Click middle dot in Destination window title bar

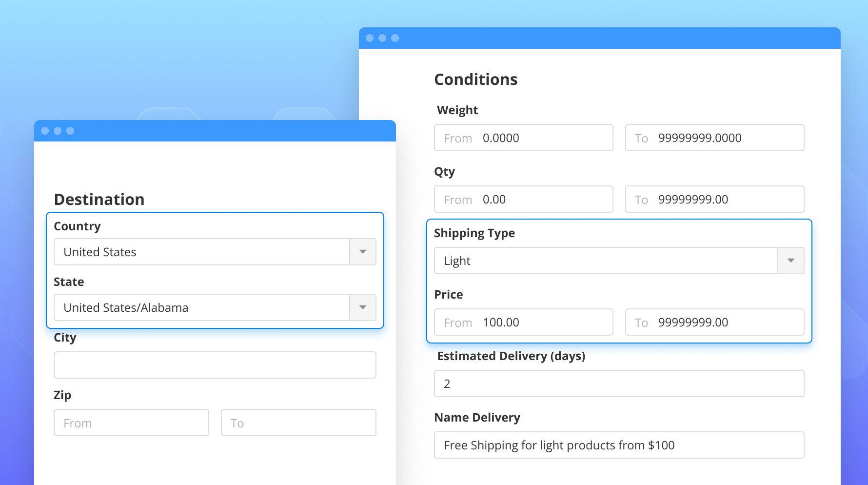(x=58, y=131)
